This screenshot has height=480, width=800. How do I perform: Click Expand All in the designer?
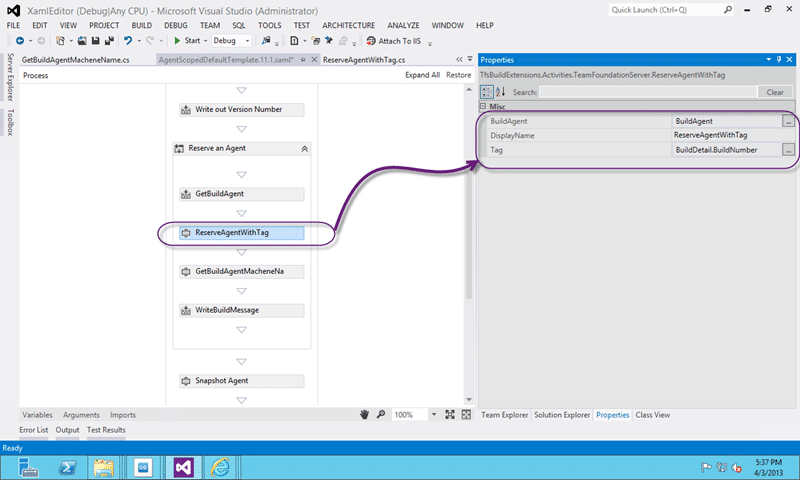tap(422, 75)
